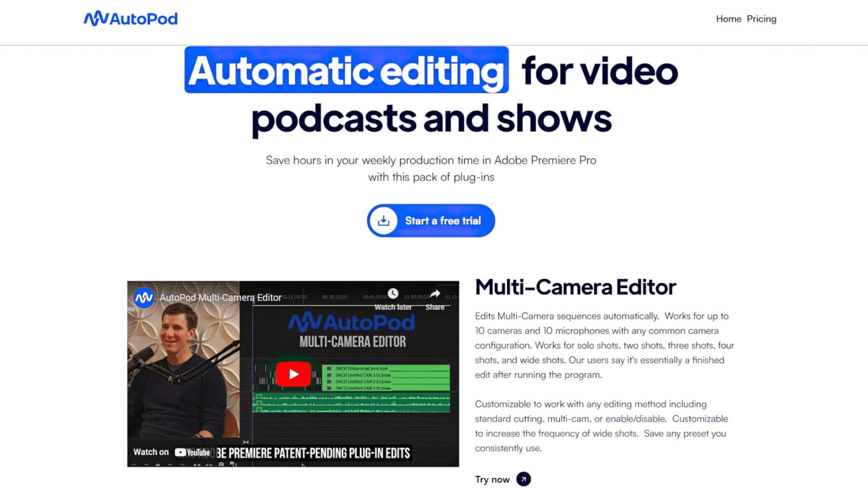
Task: Click the arrow icon beside Try now
Action: (x=524, y=479)
